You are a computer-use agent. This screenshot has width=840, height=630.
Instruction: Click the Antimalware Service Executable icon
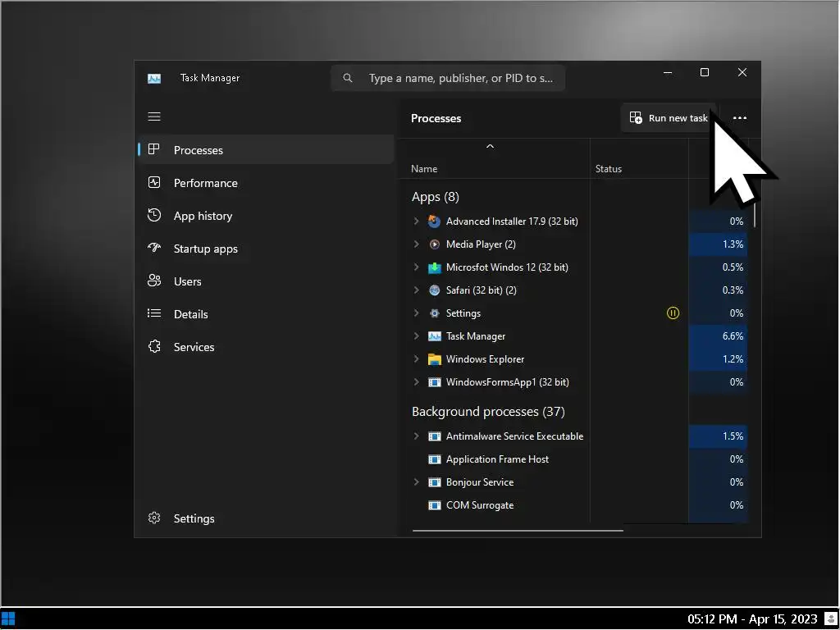pyautogui.click(x=435, y=436)
